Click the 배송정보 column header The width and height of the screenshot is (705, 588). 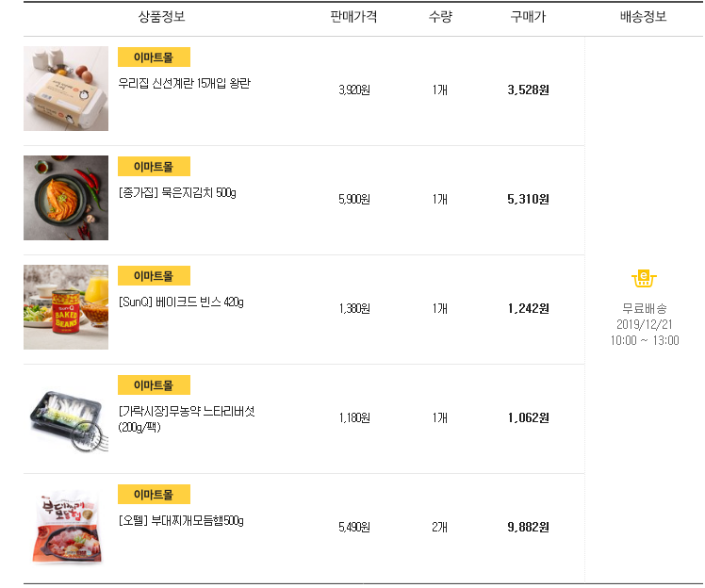tap(644, 17)
